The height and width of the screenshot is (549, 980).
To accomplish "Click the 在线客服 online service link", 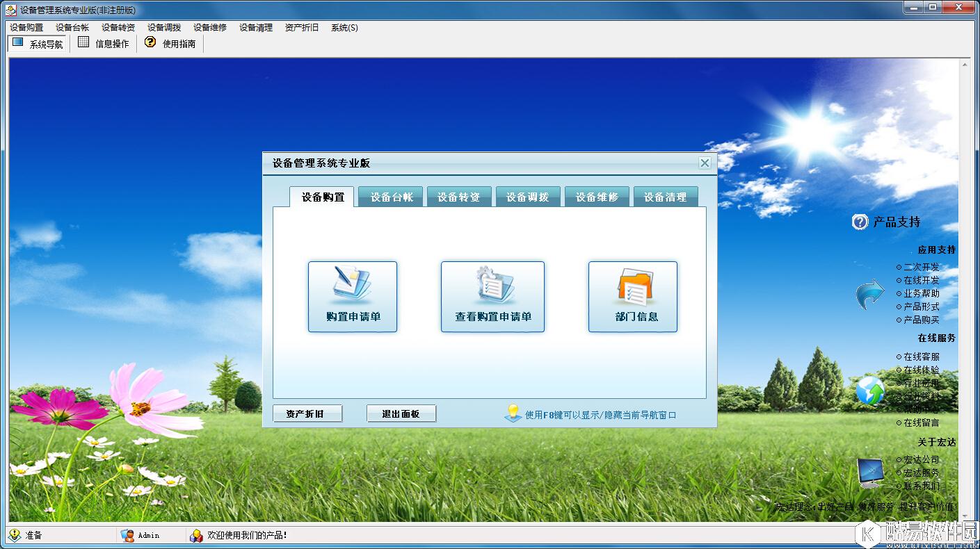I will [x=921, y=357].
